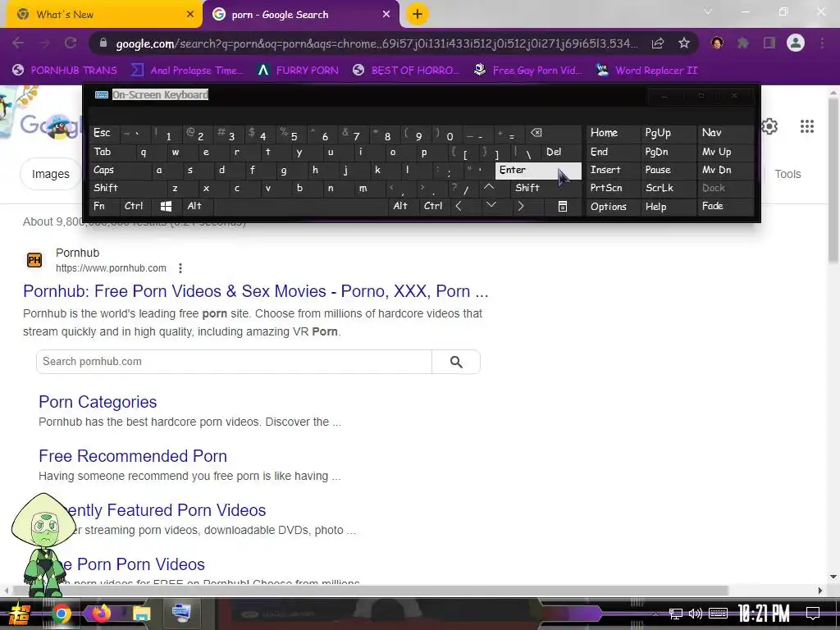Toggle the left Alt key
Viewport: 840px width, 630px height.
pyautogui.click(x=199, y=206)
